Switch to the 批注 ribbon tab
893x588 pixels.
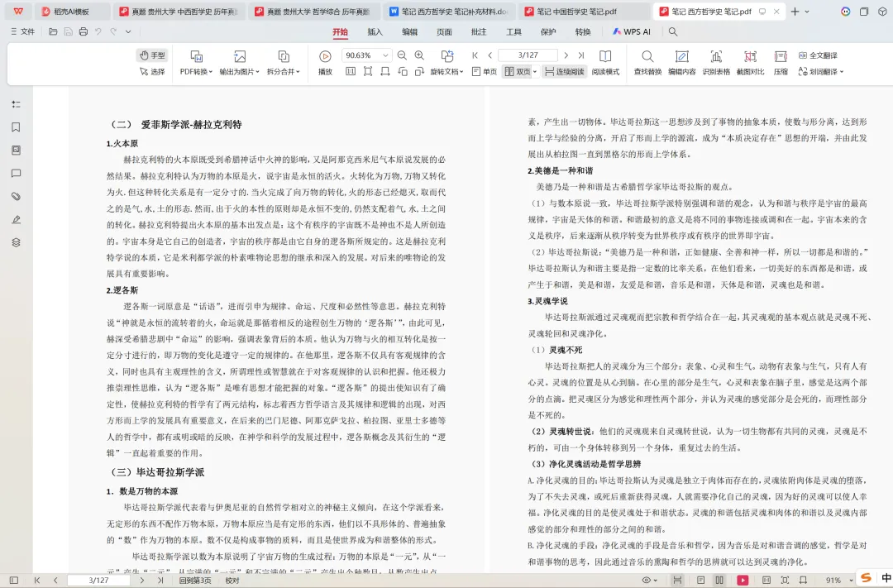point(480,31)
